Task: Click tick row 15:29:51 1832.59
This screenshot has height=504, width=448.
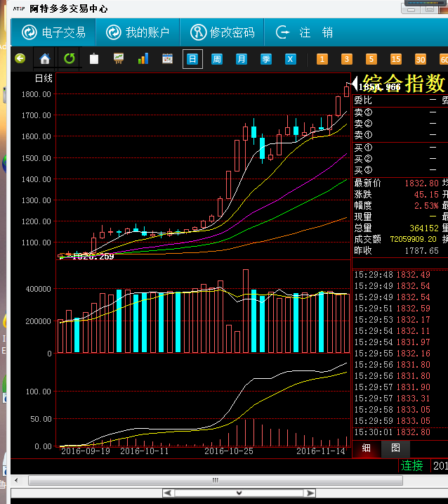Action: pyautogui.click(x=392, y=309)
